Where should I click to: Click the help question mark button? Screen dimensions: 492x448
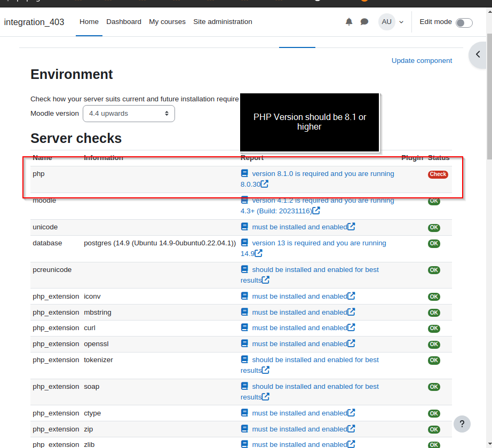(x=462, y=424)
